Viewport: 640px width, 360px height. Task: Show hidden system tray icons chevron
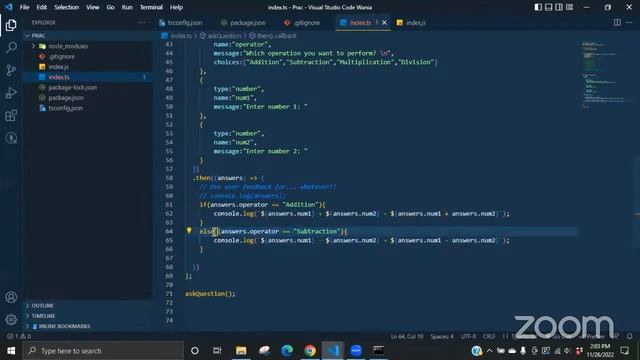[x=489, y=351]
